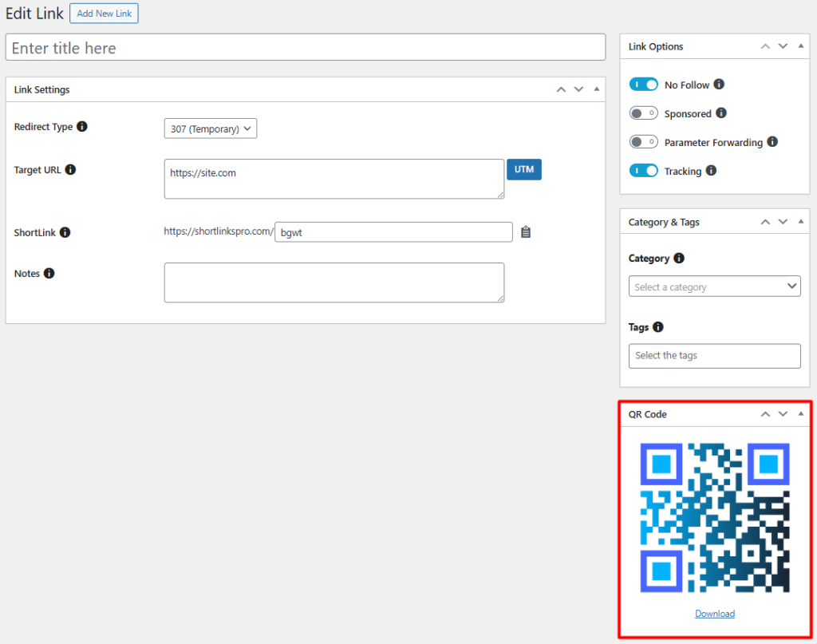Move QR Code panel up
Screen dimensions: 817x644
point(765,414)
